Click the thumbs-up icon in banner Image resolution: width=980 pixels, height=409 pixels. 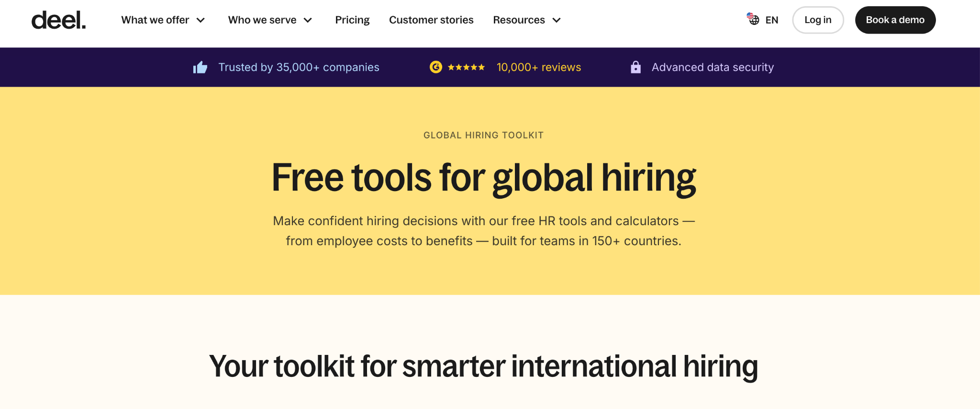(x=200, y=68)
